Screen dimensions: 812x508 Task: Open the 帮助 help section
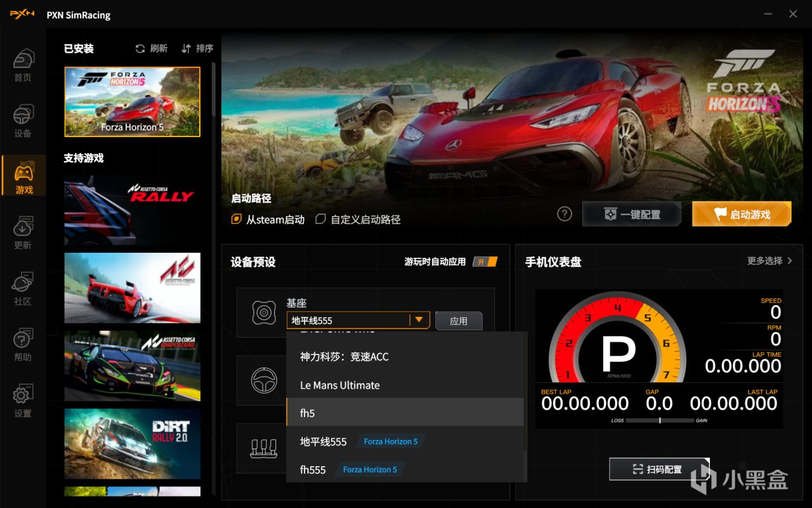[x=23, y=345]
